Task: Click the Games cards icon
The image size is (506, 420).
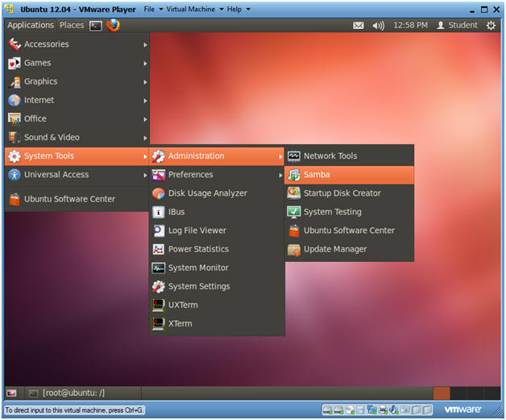Action: (15, 63)
